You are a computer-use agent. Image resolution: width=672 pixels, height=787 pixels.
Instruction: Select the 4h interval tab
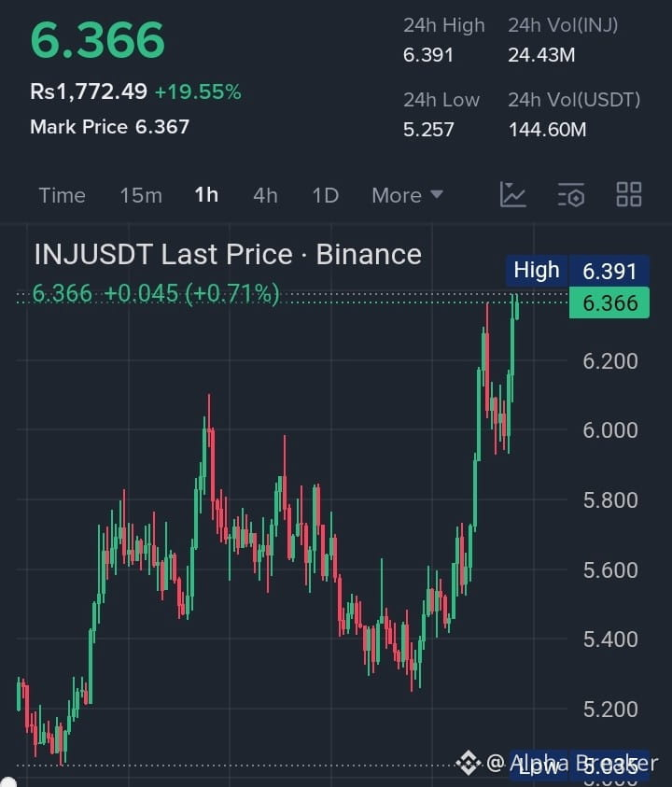[x=265, y=195]
